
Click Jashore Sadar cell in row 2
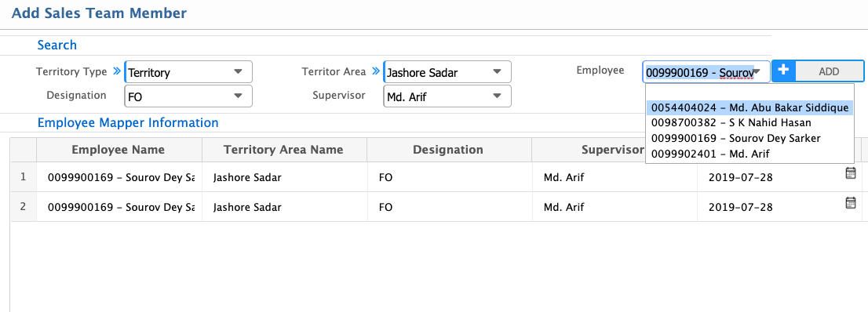pos(285,208)
